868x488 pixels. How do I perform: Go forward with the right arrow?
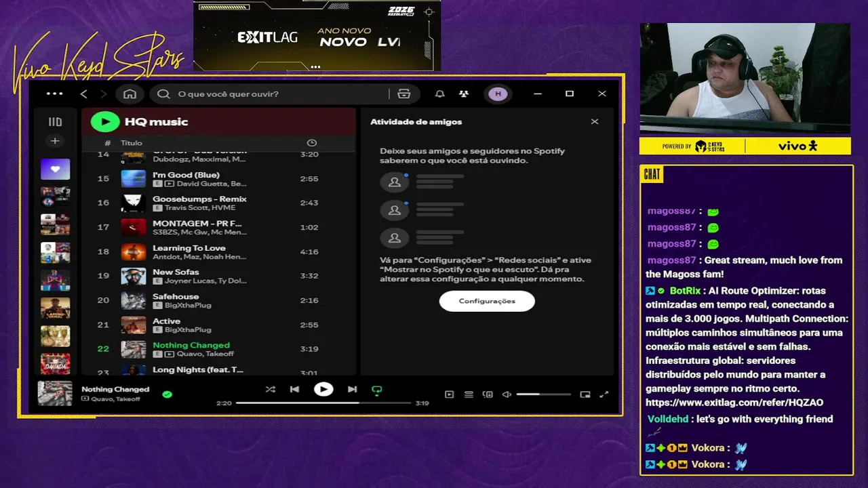tap(103, 94)
